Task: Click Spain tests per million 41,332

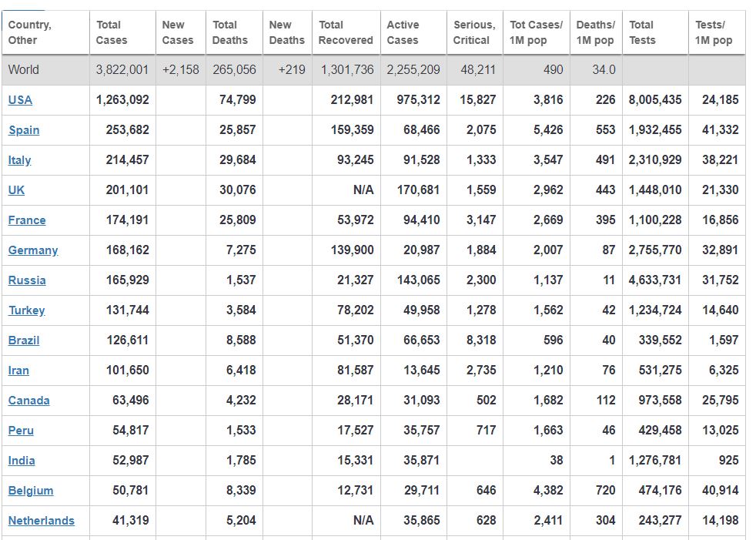Action: (721, 130)
